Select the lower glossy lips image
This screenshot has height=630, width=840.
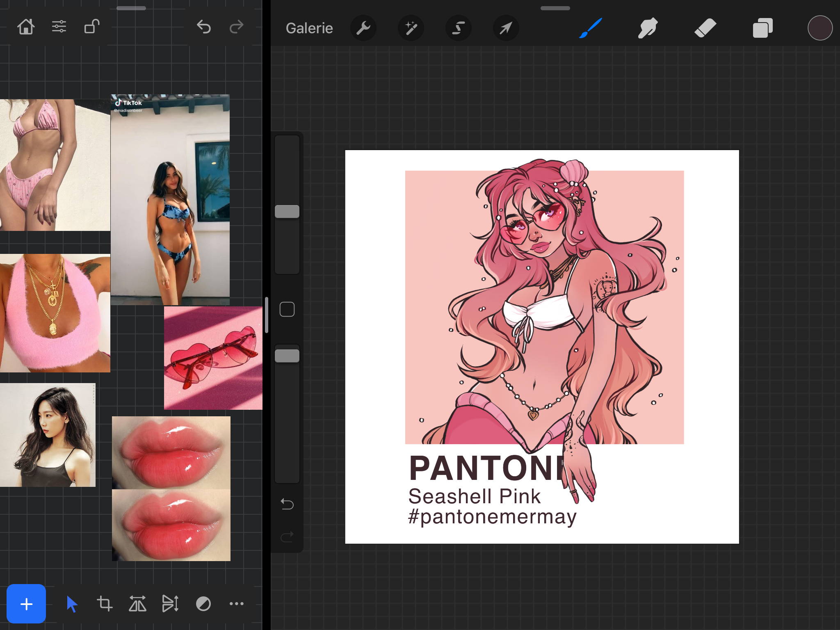171,525
